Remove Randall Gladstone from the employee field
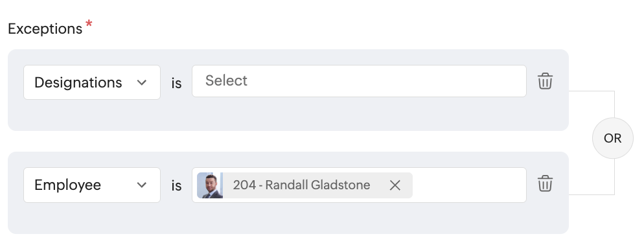The width and height of the screenshot is (644, 245). coord(395,185)
